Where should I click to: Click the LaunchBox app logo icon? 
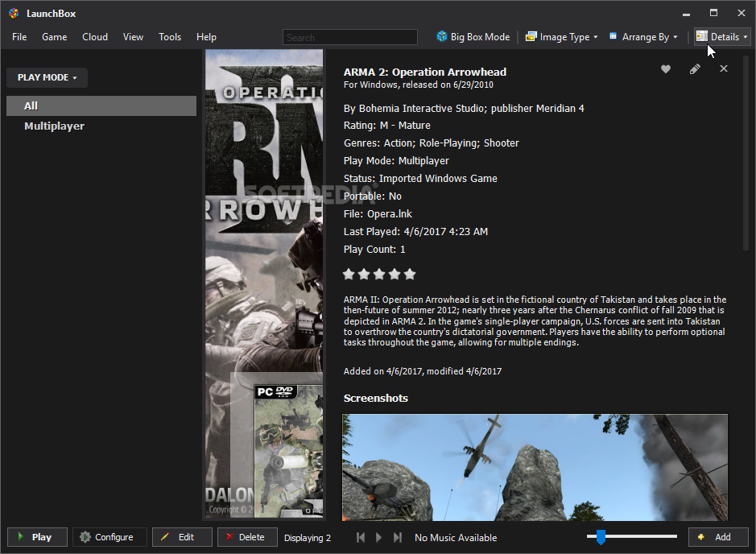pyautogui.click(x=14, y=14)
